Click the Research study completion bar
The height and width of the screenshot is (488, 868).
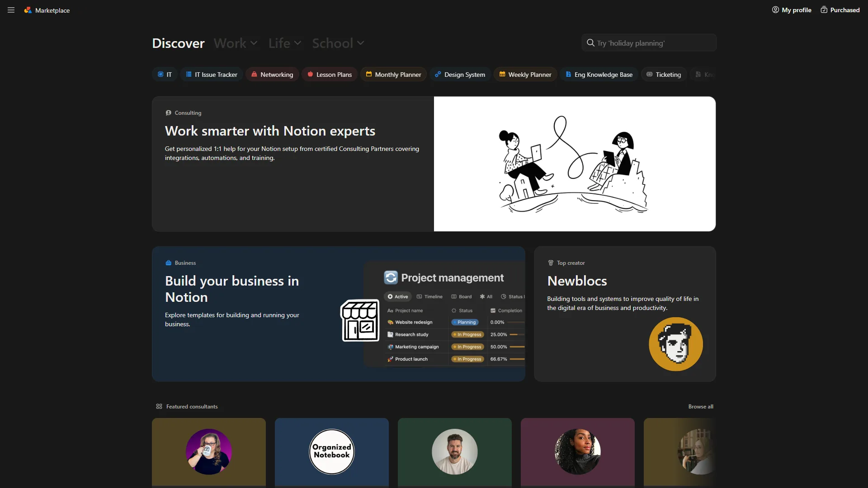tap(517, 335)
